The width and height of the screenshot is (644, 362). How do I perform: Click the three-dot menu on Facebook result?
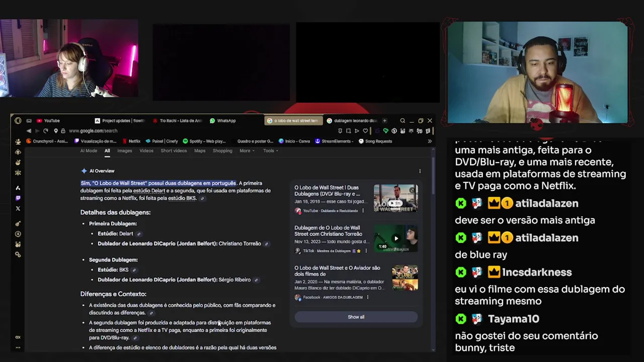coord(367,297)
